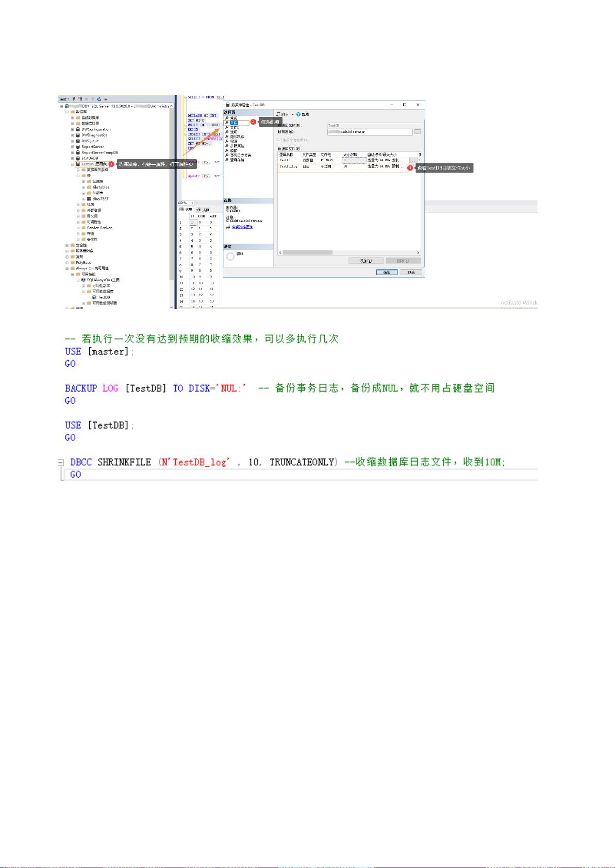Click the activity monitor icon in Object Explorer toolbar
The width and height of the screenshot is (615, 868).
point(106,99)
